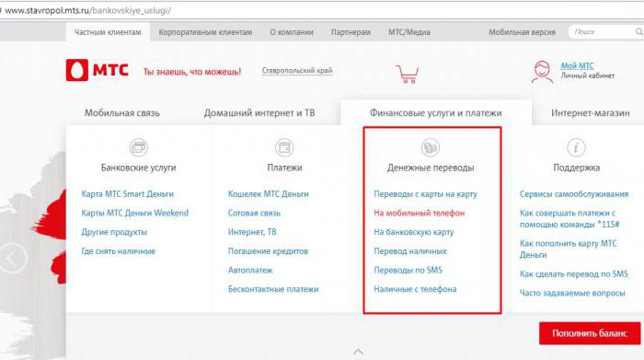The height and width of the screenshot is (360, 644).
Task: Switch to Мобильная версия
Action: 522,32
